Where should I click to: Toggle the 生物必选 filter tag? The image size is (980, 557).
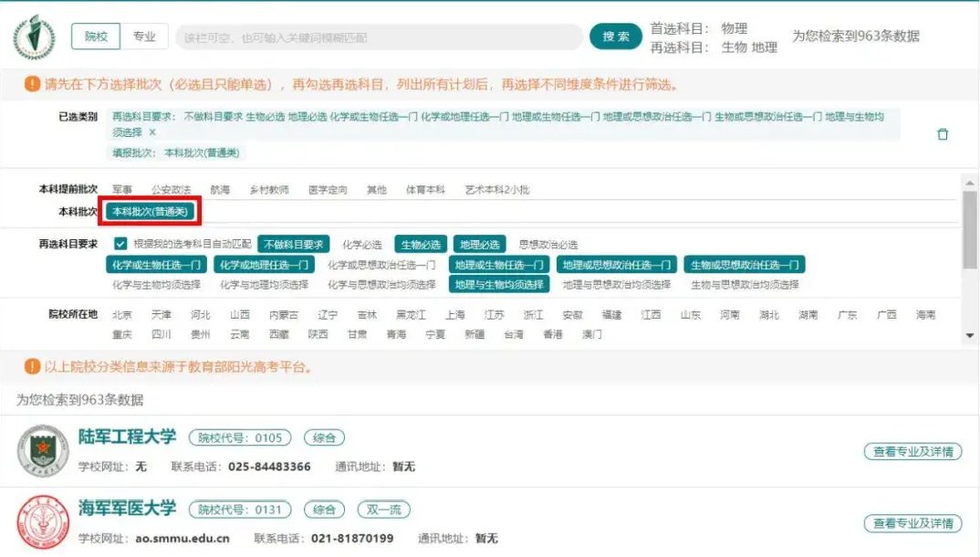click(421, 245)
